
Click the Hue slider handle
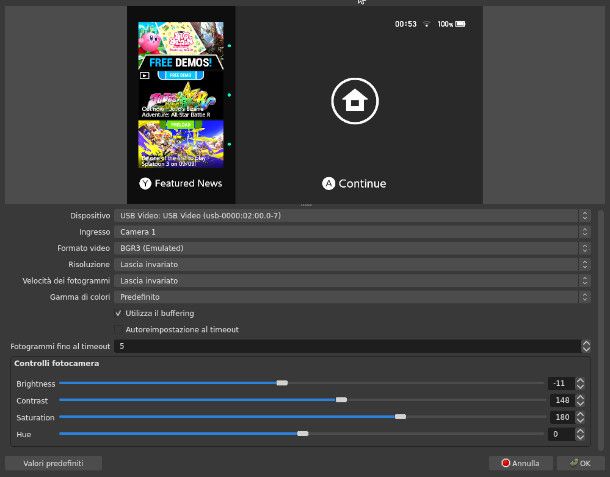coord(303,433)
